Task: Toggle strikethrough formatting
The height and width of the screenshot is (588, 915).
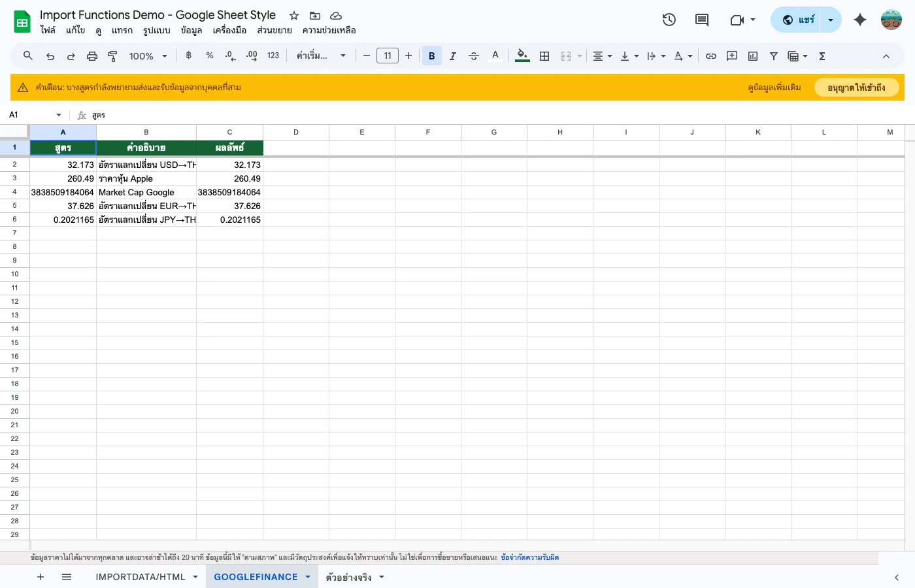Action: click(474, 56)
